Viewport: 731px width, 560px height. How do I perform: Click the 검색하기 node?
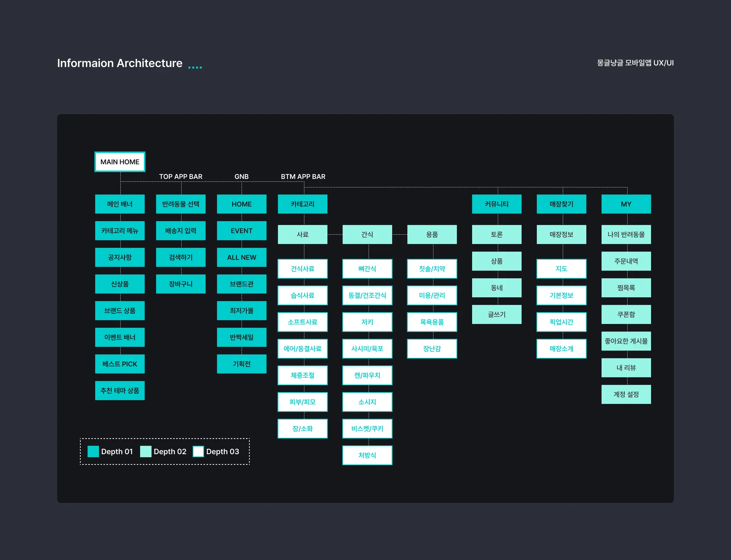[181, 257]
